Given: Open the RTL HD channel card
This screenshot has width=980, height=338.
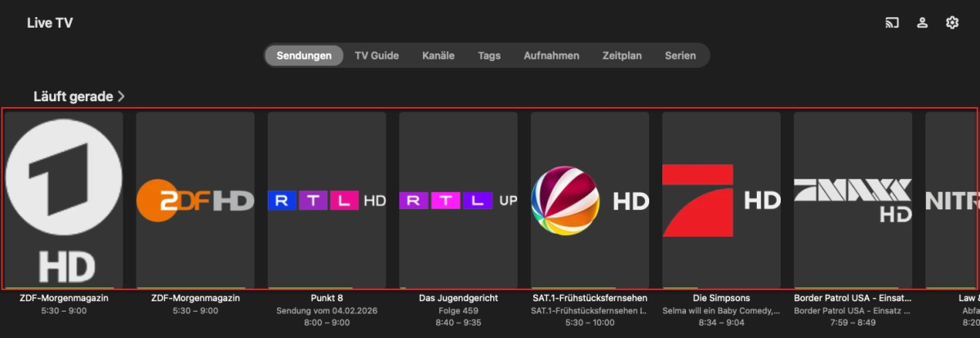Looking at the screenshot, I should click(x=327, y=201).
